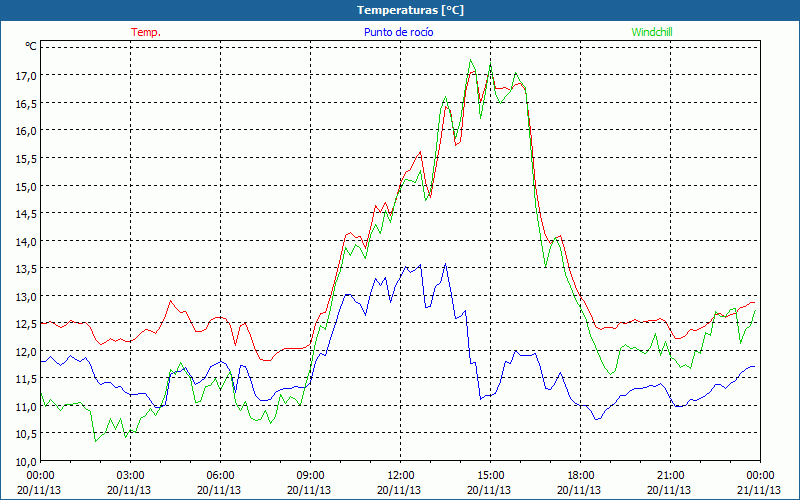Click the 06:00 time axis label
The height and width of the screenshot is (500, 800).
click(220, 475)
